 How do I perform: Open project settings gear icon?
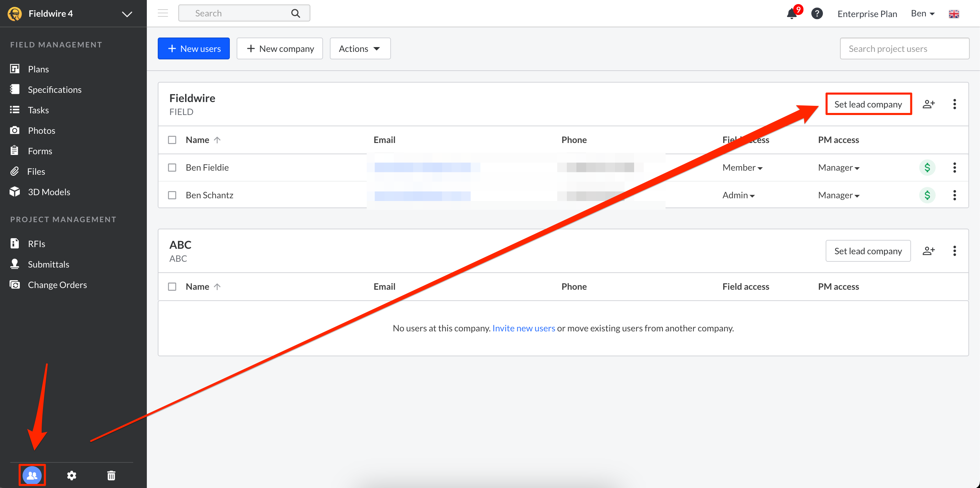(71, 475)
